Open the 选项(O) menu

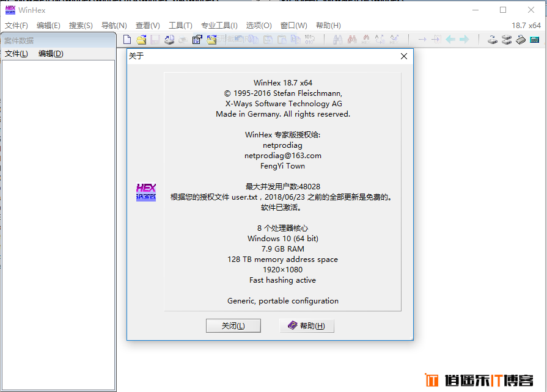[x=259, y=26]
